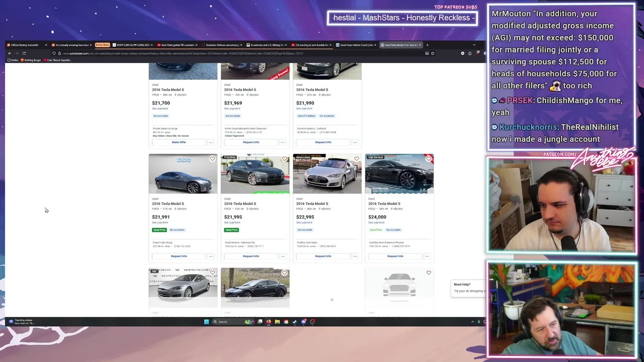644x362 pixels.
Task: Request Info for the $24,000 Tesla
Action: pos(395,256)
